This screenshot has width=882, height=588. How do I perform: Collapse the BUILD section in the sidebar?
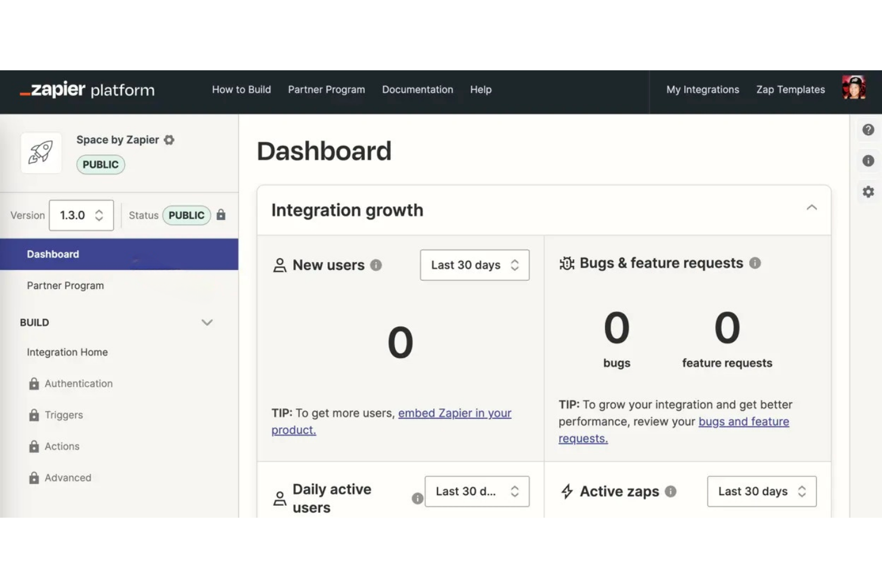pyautogui.click(x=207, y=322)
